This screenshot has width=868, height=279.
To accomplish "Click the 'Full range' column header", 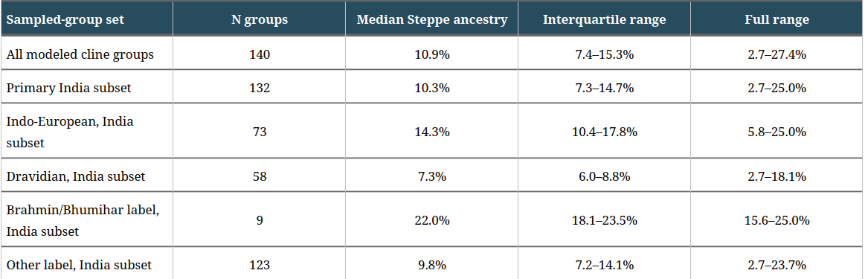I will point(777,20).
